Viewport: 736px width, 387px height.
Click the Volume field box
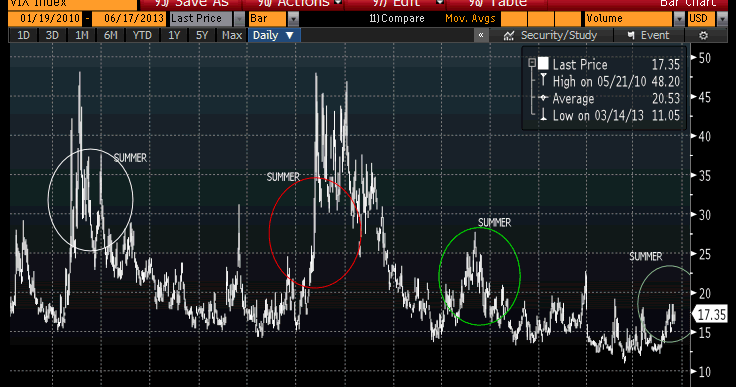(629, 19)
